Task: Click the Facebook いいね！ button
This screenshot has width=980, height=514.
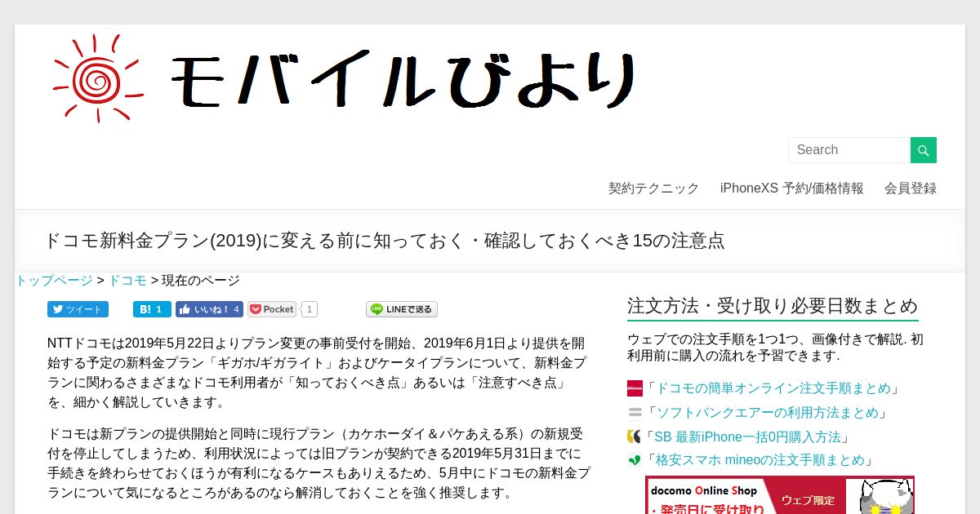Action: (x=209, y=309)
